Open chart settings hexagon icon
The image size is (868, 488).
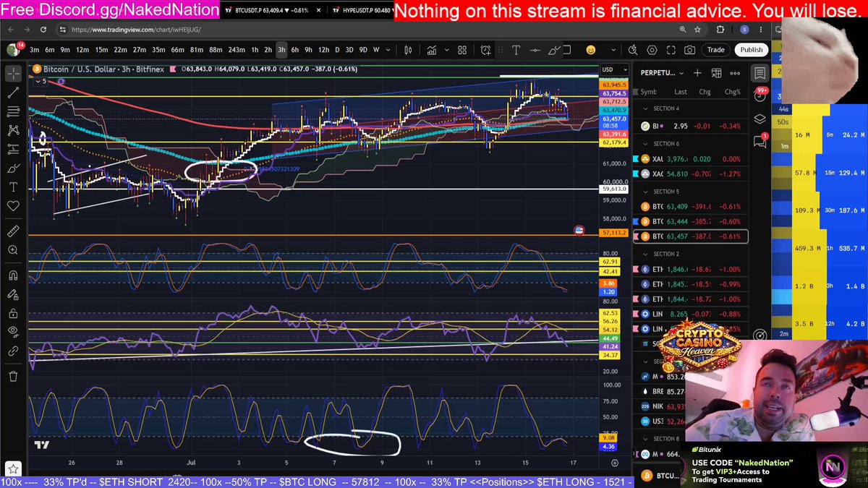click(x=652, y=50)
